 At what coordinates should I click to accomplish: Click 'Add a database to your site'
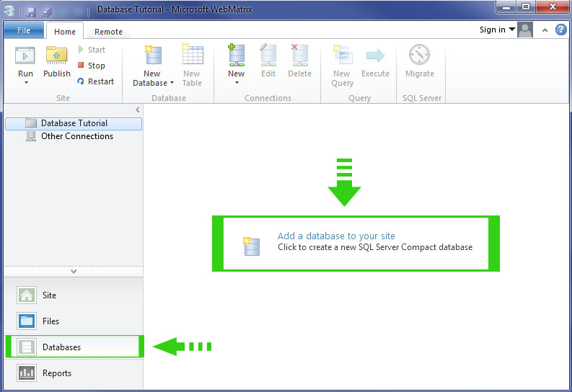tap(336, 236)
